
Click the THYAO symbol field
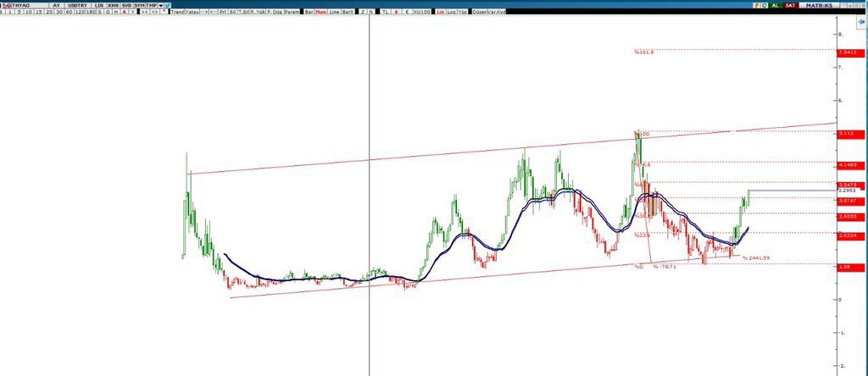[x=30, y=5]
